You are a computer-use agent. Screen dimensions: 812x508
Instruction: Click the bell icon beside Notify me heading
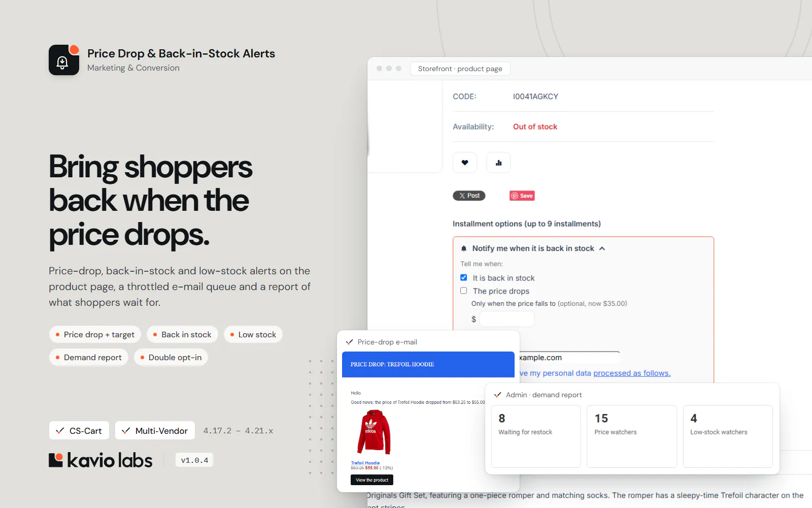[464, 248]
